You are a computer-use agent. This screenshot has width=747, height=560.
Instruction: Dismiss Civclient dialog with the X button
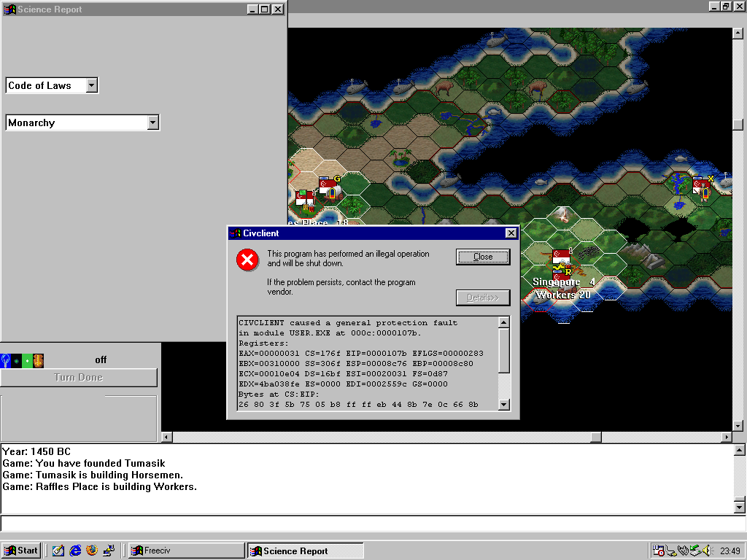click(511, 233)
